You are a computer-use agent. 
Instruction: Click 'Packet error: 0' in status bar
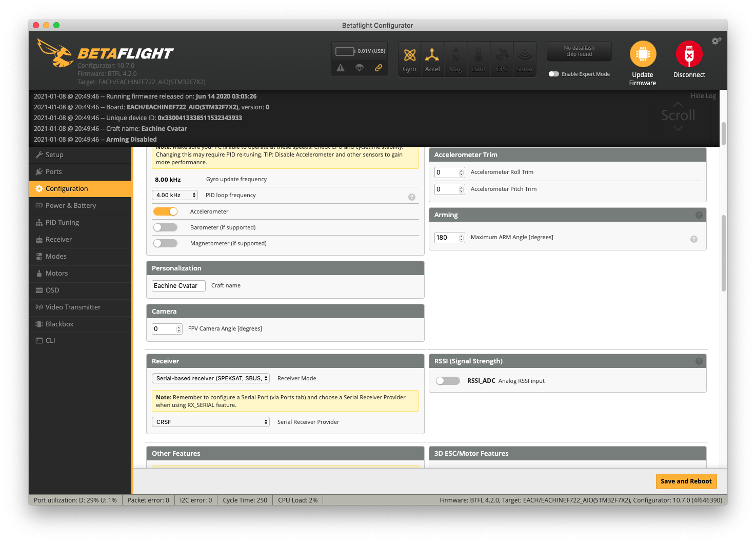(x=148, y=500)
